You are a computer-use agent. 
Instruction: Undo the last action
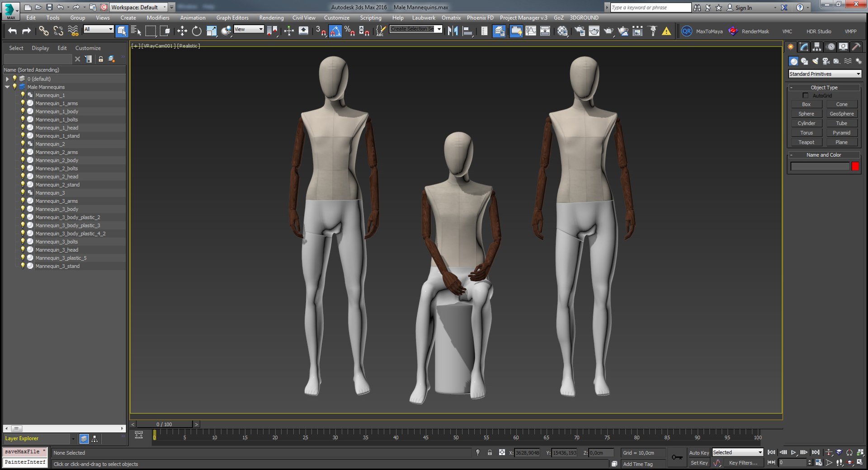pos(13,31)
